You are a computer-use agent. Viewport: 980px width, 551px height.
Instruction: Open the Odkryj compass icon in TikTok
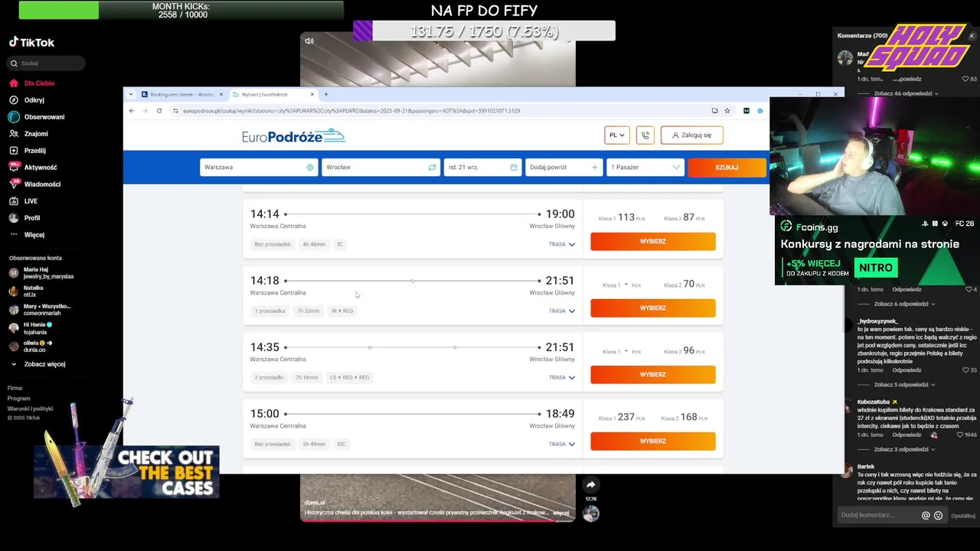14,100
